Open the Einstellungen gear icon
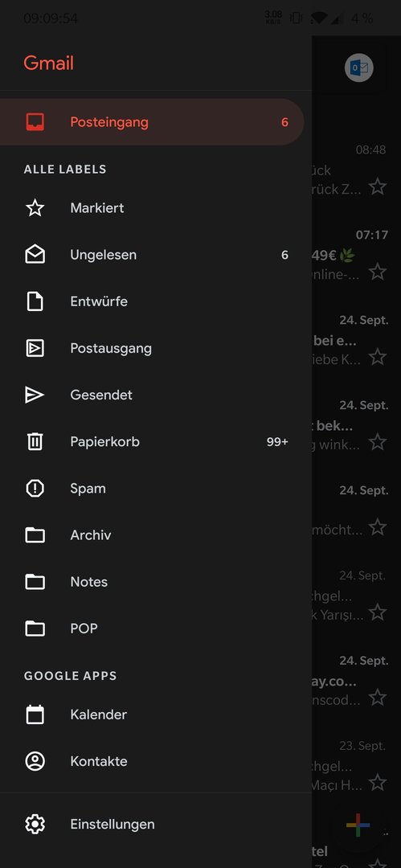 (35, 825)
